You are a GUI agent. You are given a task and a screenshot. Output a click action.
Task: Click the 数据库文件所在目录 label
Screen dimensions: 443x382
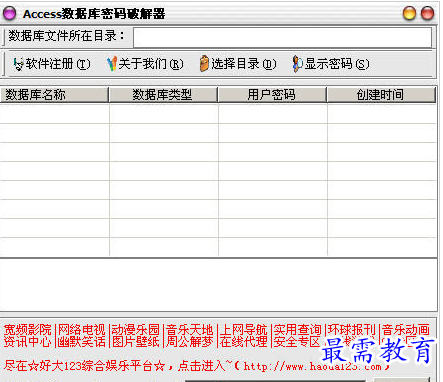(66, 36)
